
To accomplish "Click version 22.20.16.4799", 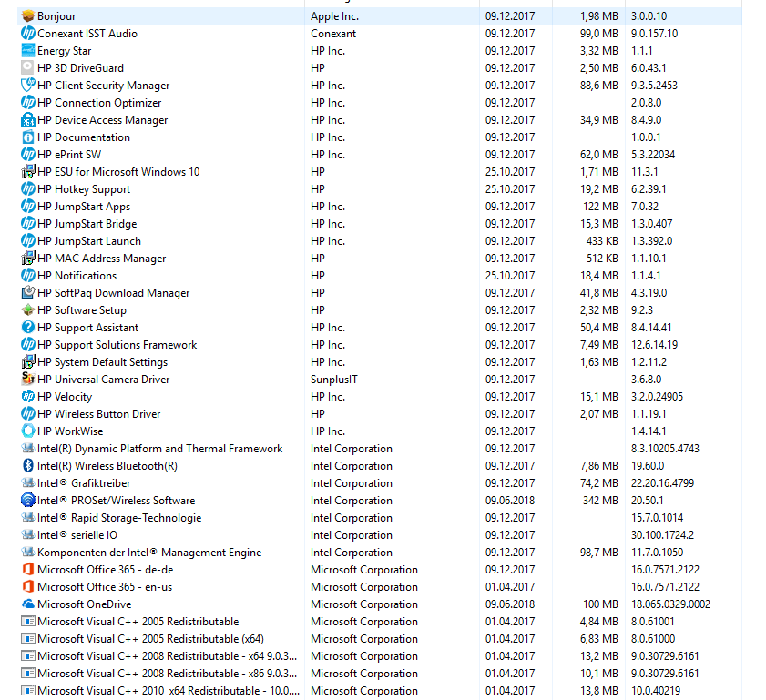I will [662, 482].
